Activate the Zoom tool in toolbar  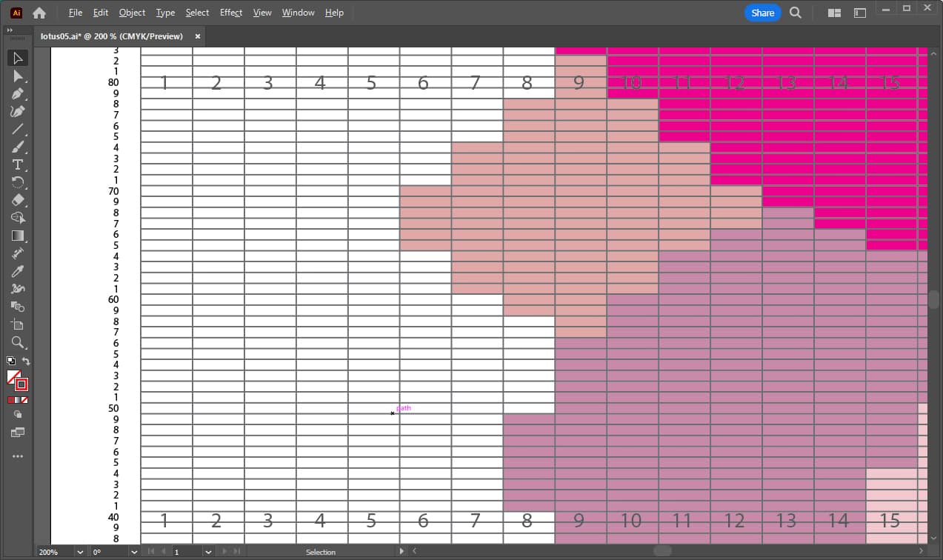click(18, 342)
